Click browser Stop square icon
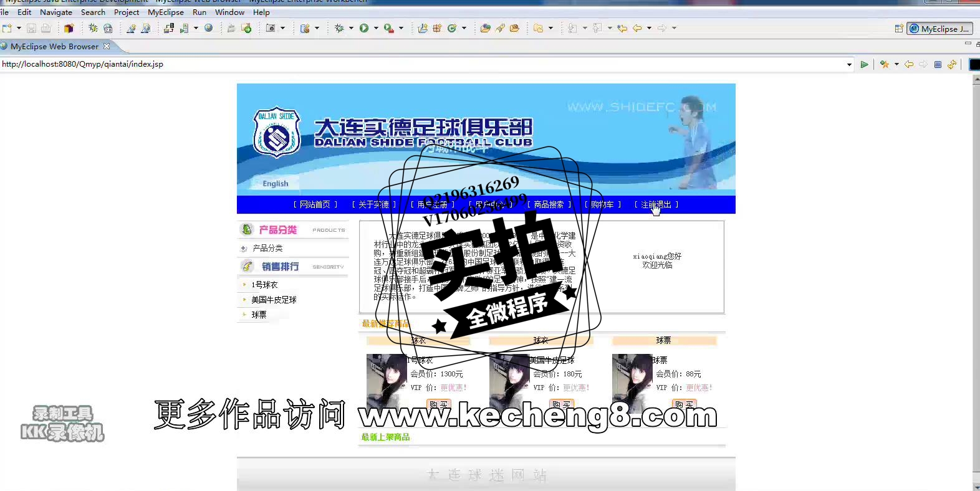Image resolution: width=980 pixels, height=491 pixels. tap(938, 64)
